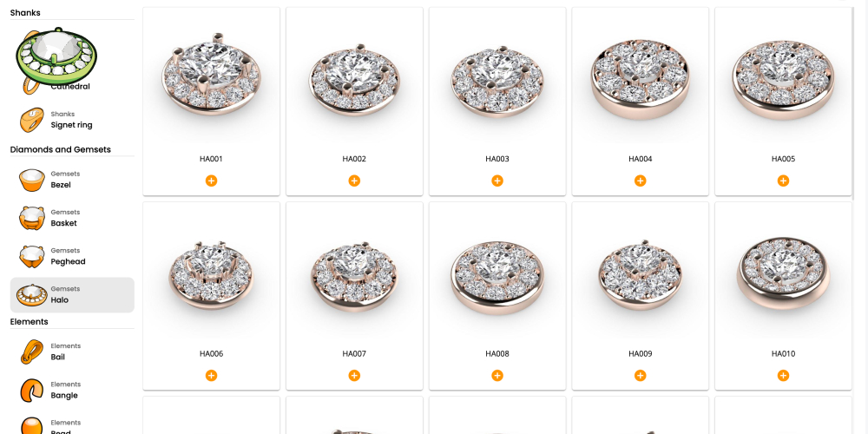Image resolution: width=868 pixels, height=434 pixels.
Task: Add halo HA009 with its plus icon
Action: pyautogui.click(x=640, y=375)
